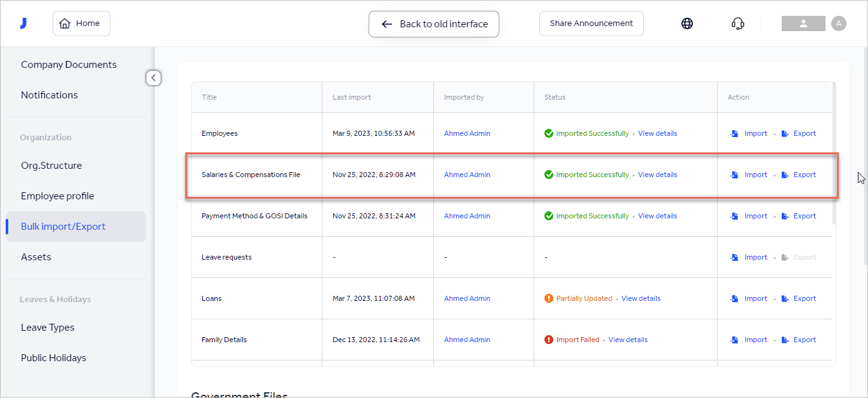Select Leave Types in the sidebar
The height and width of the screenshot is (398, 868).
click(x=48, y=327)
